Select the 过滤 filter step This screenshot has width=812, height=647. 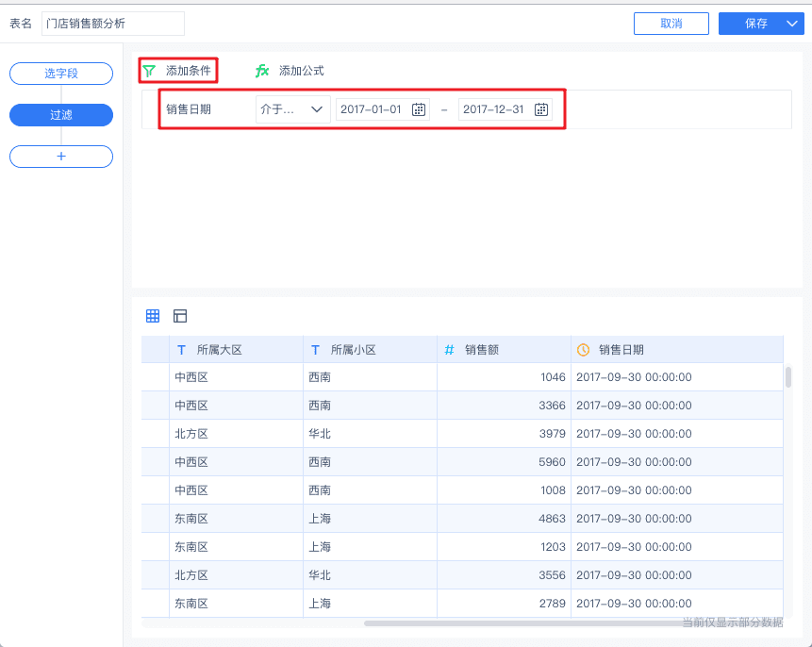pos(61,115)
